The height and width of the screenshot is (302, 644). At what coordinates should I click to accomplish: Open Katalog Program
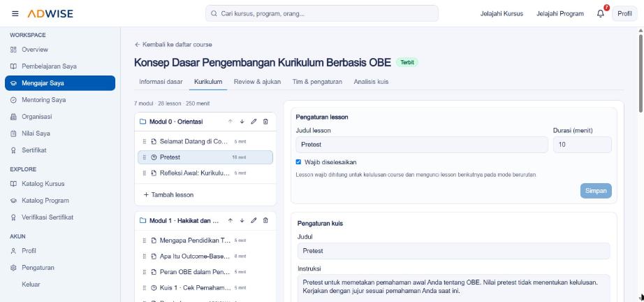tap(60, 201)
